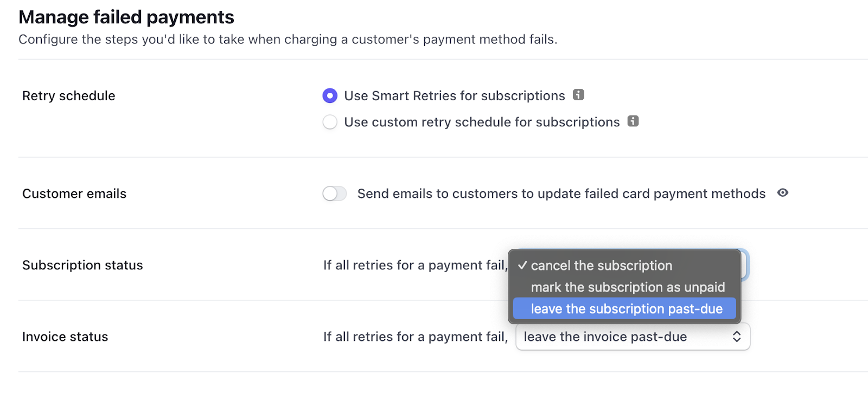Image resolution: width=868 pixels, height=400 pixels.
Task: Click the Manage failed payments heading
Action: pos(126,17)
